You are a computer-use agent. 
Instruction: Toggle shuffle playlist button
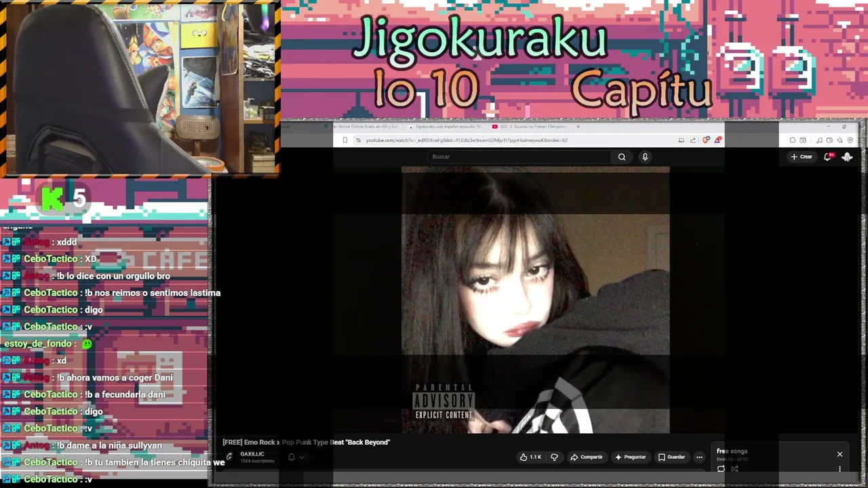pyautogui.click(x=734, y=468)
